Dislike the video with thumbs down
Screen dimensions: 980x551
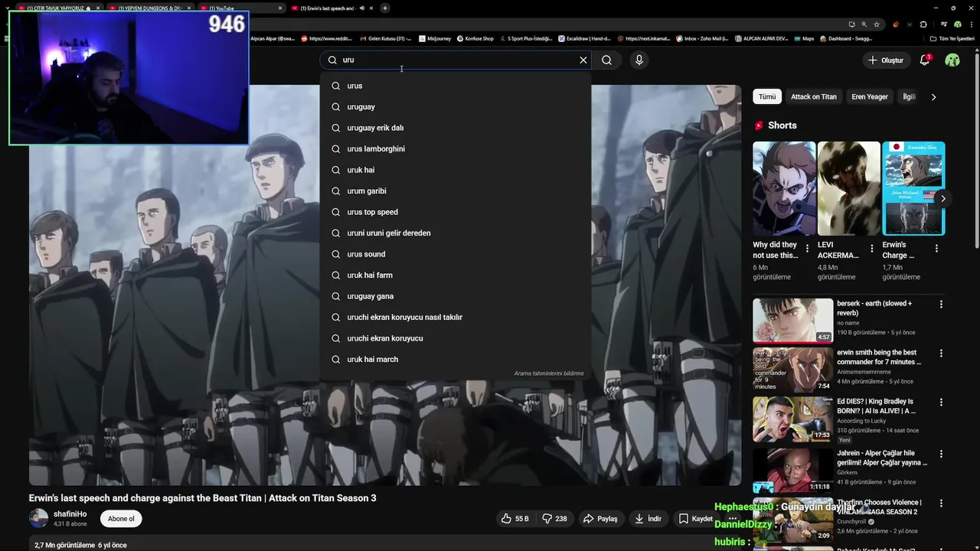[x=556, y=519]
